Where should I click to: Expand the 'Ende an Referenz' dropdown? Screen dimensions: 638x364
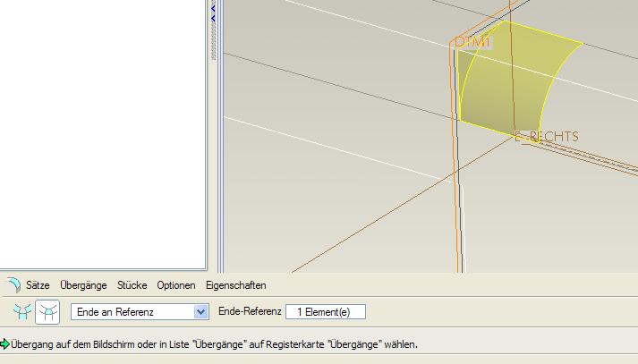tap(201, 312)
